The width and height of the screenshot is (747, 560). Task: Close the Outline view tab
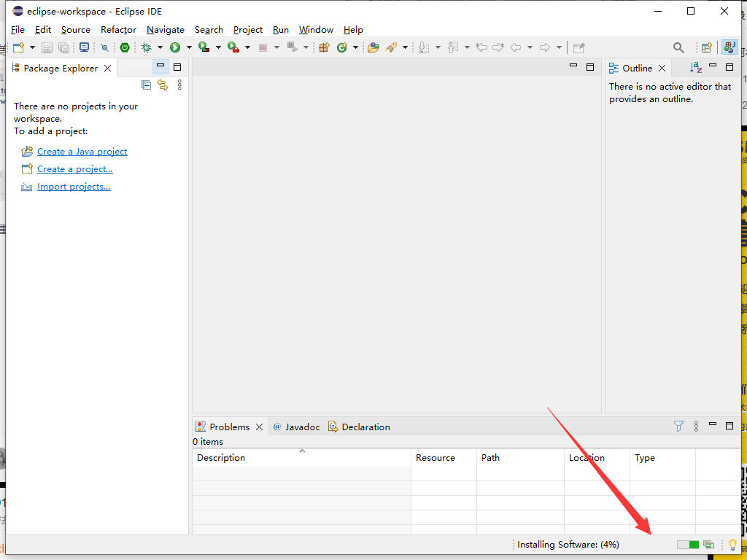pyautogui.click(x=662, y=68)
